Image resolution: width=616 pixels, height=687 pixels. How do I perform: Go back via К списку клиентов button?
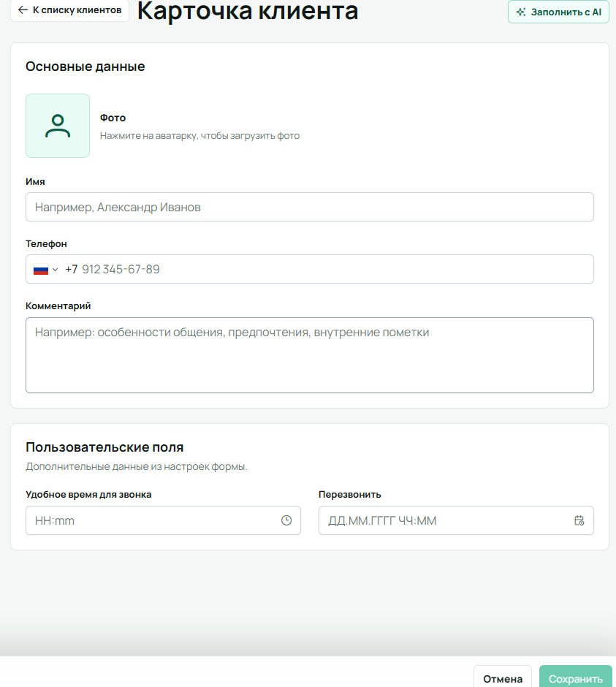point(70,10)
